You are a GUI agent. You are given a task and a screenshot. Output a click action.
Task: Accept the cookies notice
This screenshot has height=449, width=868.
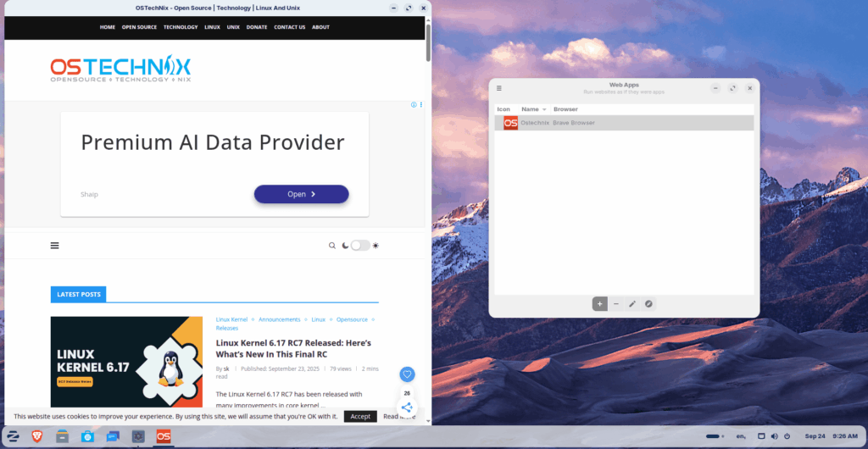[x=360, y=416]
